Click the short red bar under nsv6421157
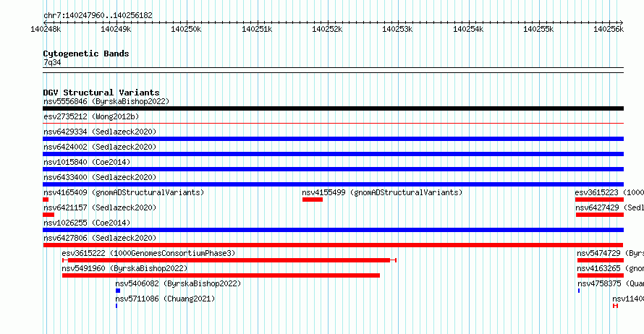Screen dimensions: 644x334 pos(48,215)
